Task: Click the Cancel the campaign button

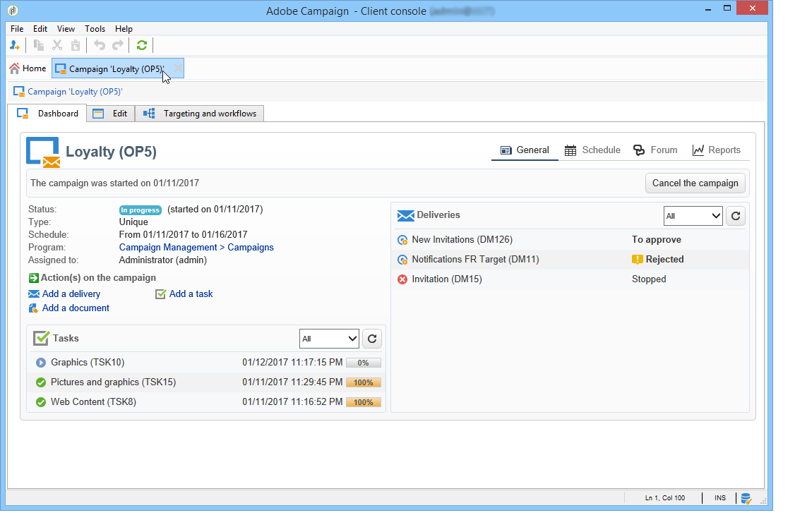Action: point(695,183)
